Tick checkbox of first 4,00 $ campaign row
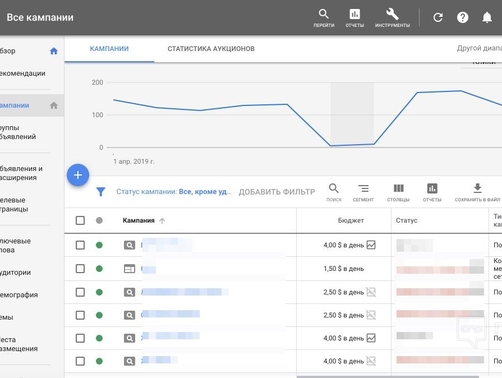This screenshot has height=378, width=502. pos(80,245)
